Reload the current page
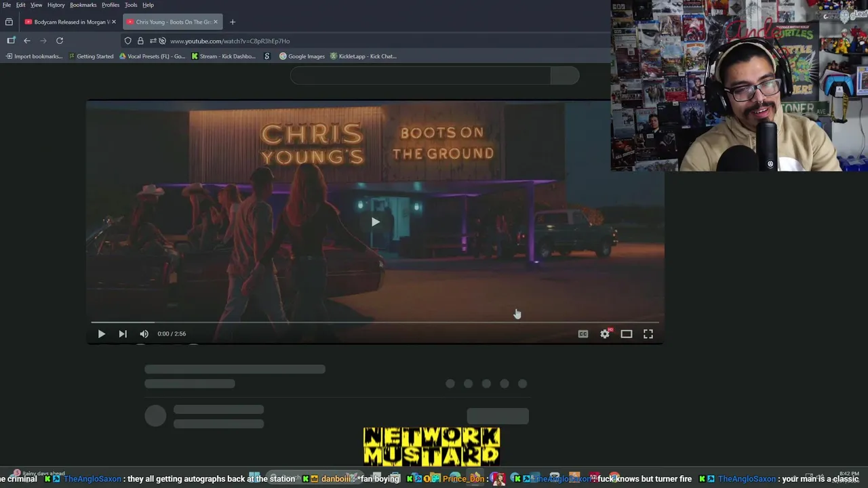Image resolution: width=868 pixels, height=488 pixels. click(60, 41)
